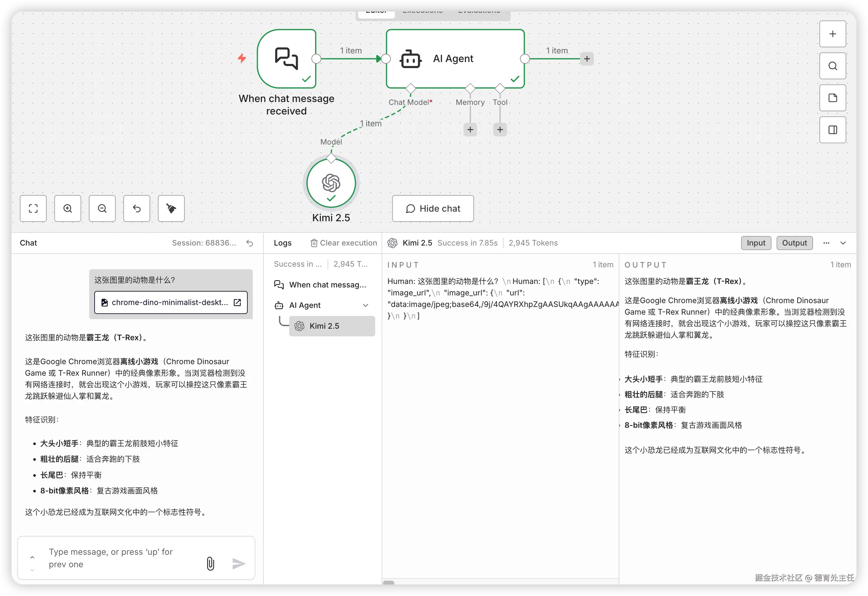Reset canvas zoom with the undo-arrow icon
The image size is (868, 596).
coord(137,208)
